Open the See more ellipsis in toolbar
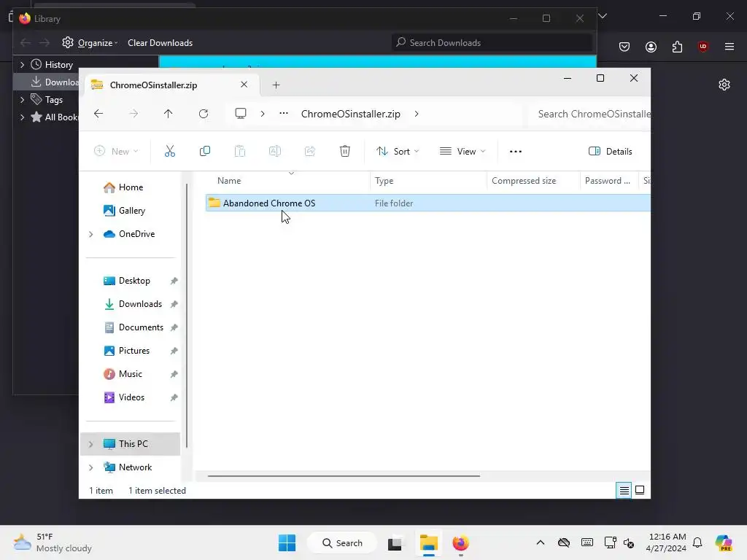 pos(516,152)
